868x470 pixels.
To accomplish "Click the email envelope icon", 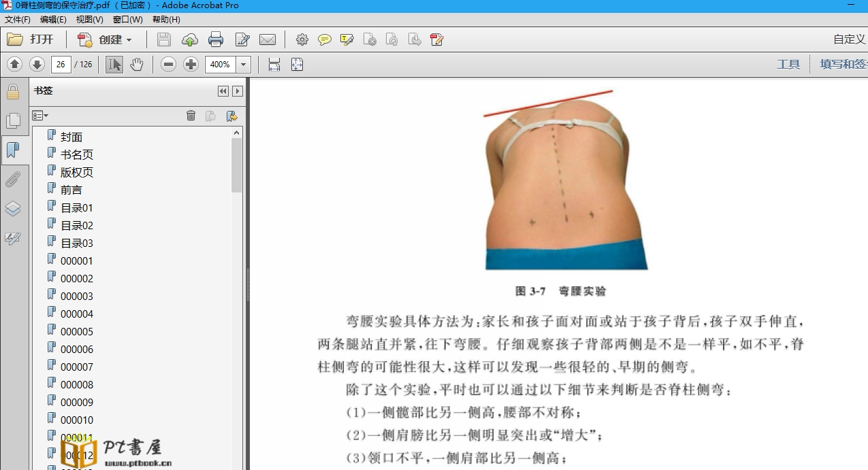I will pyautogui.click(x=268, y=39).
